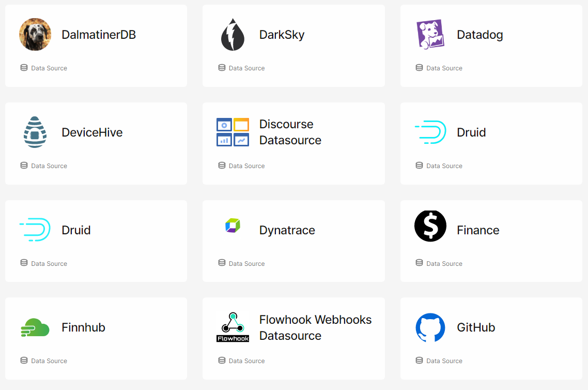The width and height of the screenshot is (588, 390).
Task: Click Data Source label in Datadog card
Action: (x=444, y=68)
